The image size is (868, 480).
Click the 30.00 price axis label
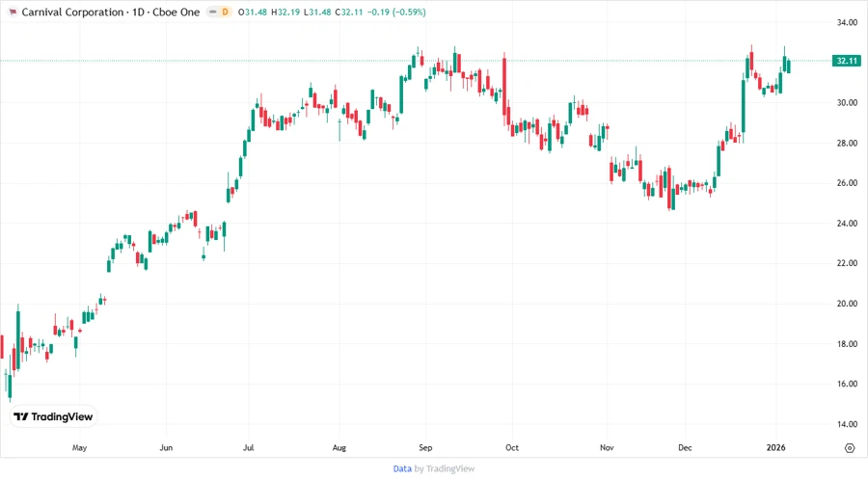pos(847,103)
